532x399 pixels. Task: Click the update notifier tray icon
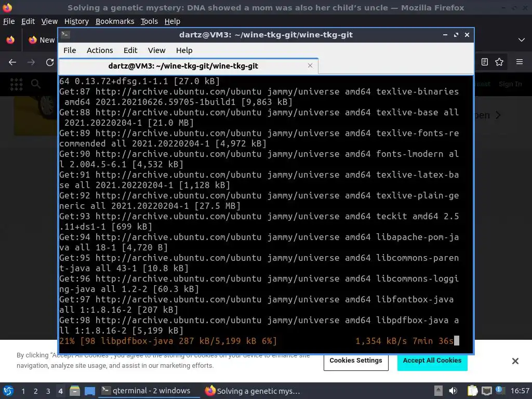coord(499,390)
